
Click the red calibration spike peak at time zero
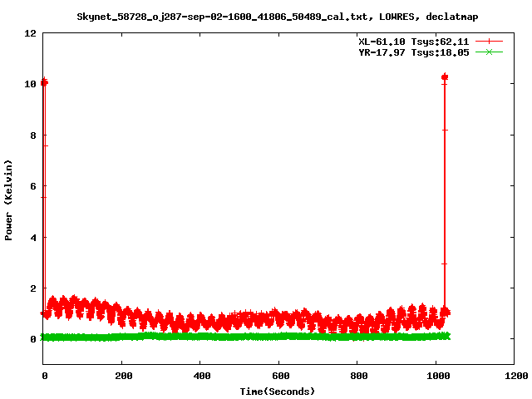[44, 82]
